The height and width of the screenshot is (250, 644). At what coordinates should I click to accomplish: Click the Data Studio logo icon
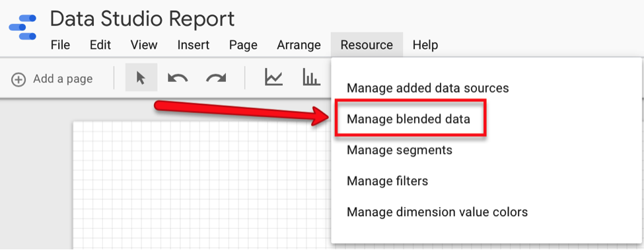pyautogui.click(x=22, y=27)
